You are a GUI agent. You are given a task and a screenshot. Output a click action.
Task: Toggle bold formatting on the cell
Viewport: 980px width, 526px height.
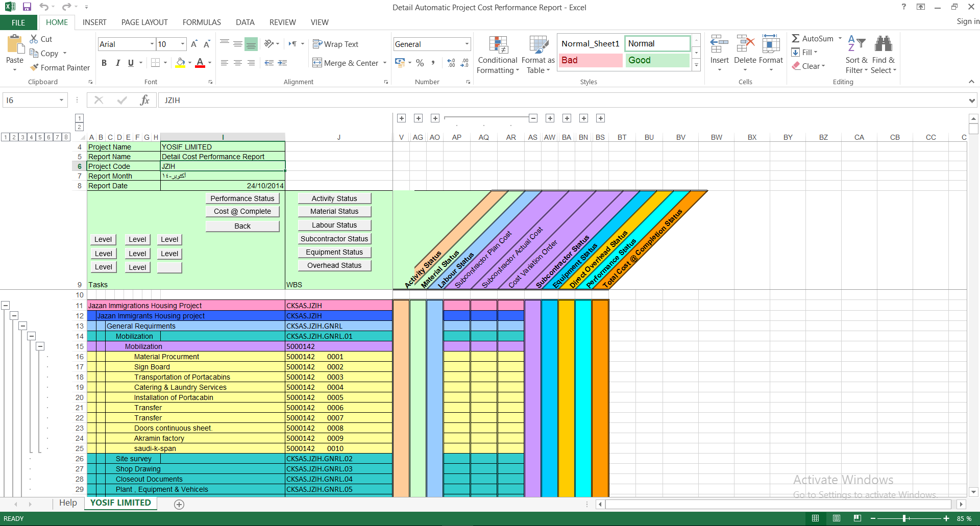(104, 63)
